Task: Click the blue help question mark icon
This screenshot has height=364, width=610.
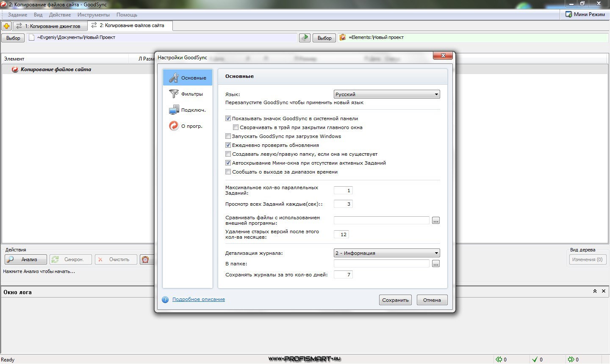Action: [x=165, y=300]
